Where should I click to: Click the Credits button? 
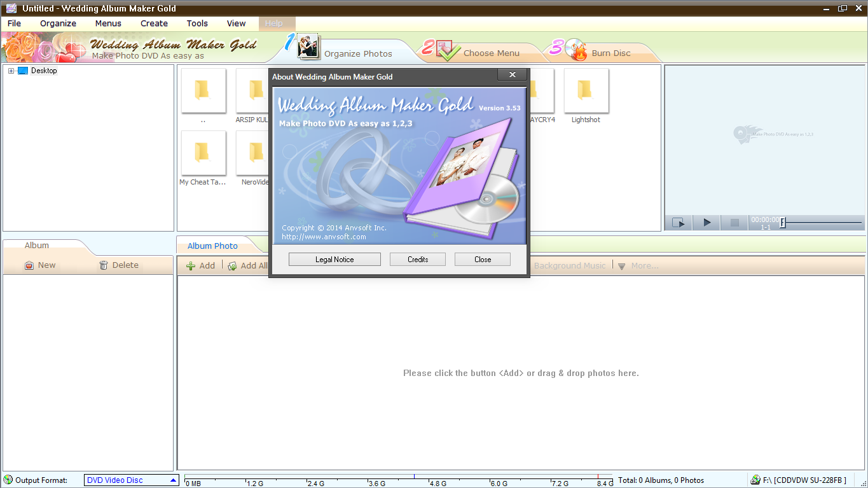[417, 259]
